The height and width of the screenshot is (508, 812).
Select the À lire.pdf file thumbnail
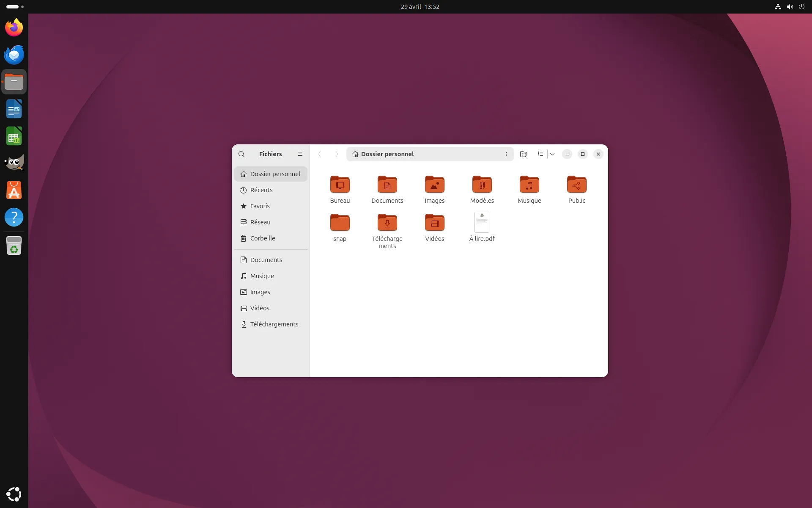[482, 222]
